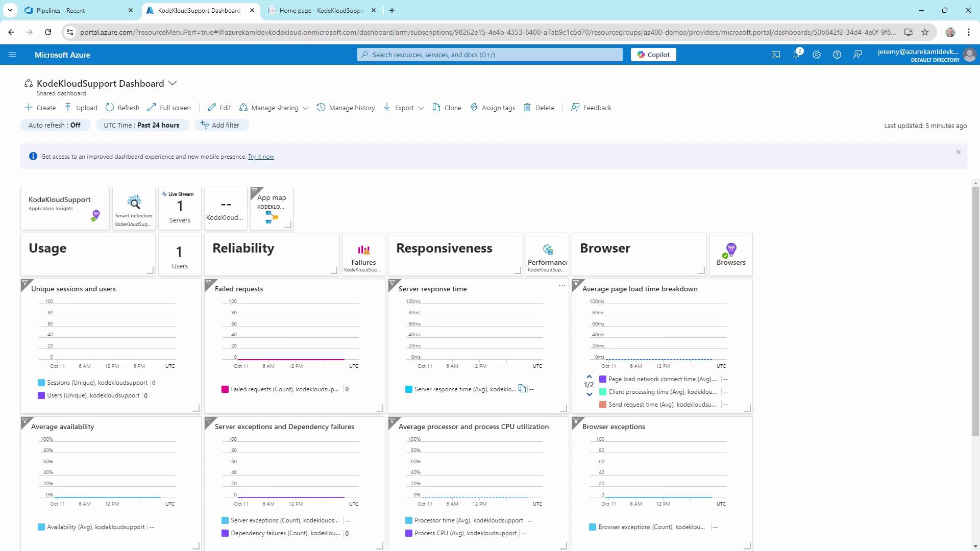Toggle filter icon on Failed requests tile
Image resolution: width=980 pixels, height=551 pixels.
[209, 283]
